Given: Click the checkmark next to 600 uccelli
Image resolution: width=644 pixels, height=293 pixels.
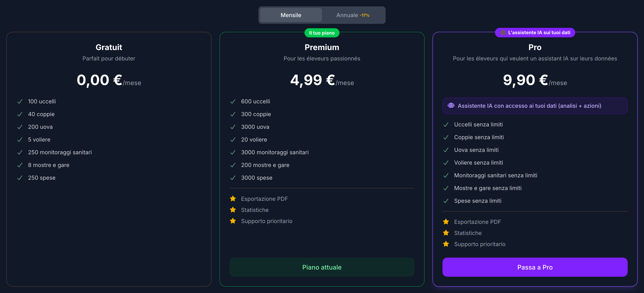Looking at the screenshot, I should click(x=233, y=102).
